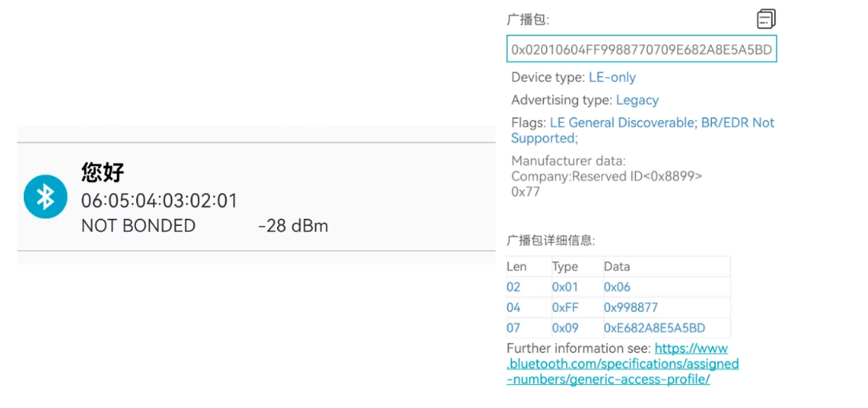Select the table row with type 0xFF
This screenshot has height=408, width=868.
coord(617,308)
